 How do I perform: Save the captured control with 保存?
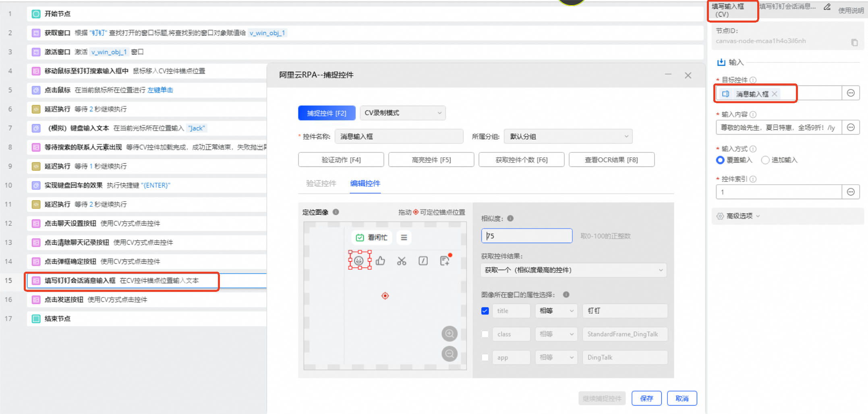point(646,398)
